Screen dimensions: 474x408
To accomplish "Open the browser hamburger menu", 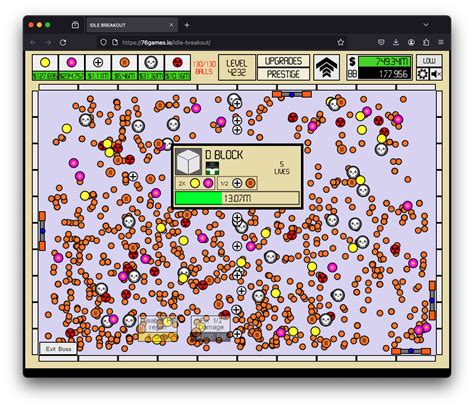I will (x=441, y=42).
